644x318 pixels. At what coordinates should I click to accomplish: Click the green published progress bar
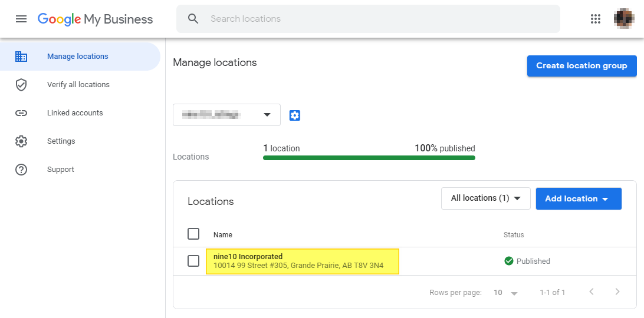(x=369, y=158)
